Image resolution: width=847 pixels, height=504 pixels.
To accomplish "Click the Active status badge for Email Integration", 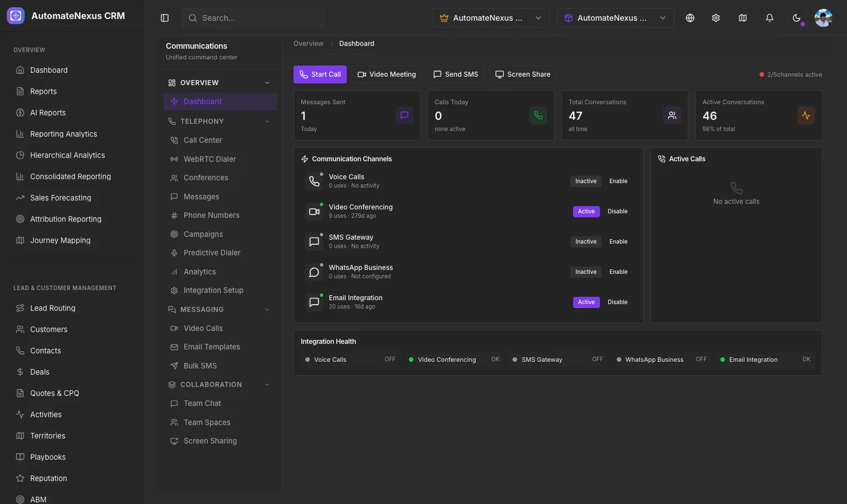I will pyautogui.click(x=587, y=302).
